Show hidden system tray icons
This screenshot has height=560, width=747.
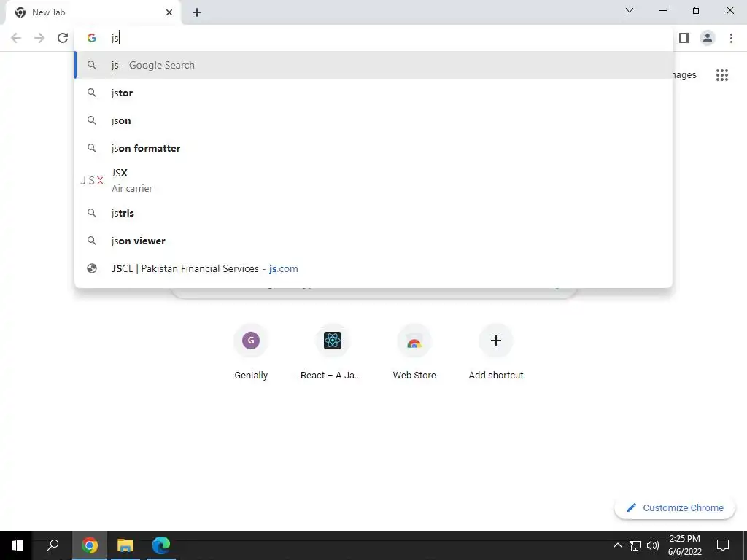coord(617,545)
